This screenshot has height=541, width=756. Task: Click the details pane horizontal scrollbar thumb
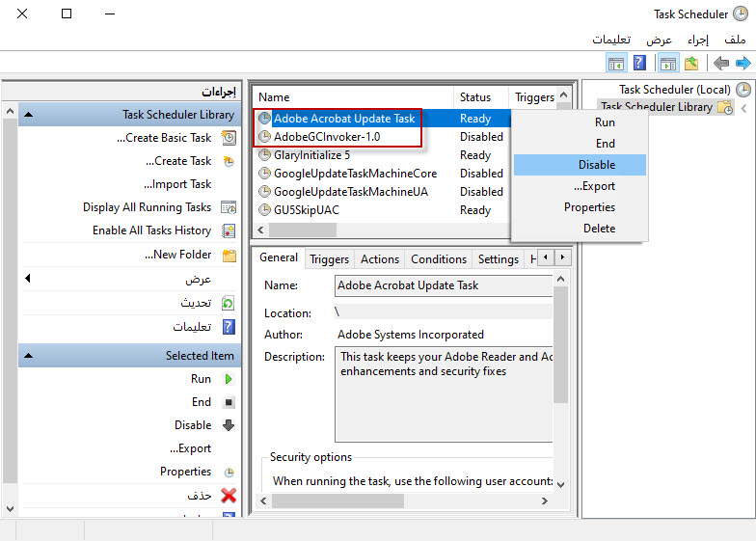337,501
